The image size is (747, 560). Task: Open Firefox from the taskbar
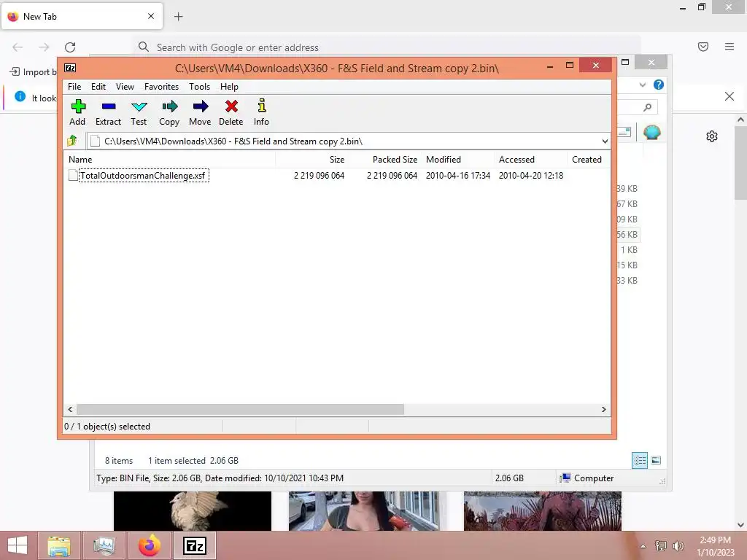pyautogui.click(x=150, y=545)
